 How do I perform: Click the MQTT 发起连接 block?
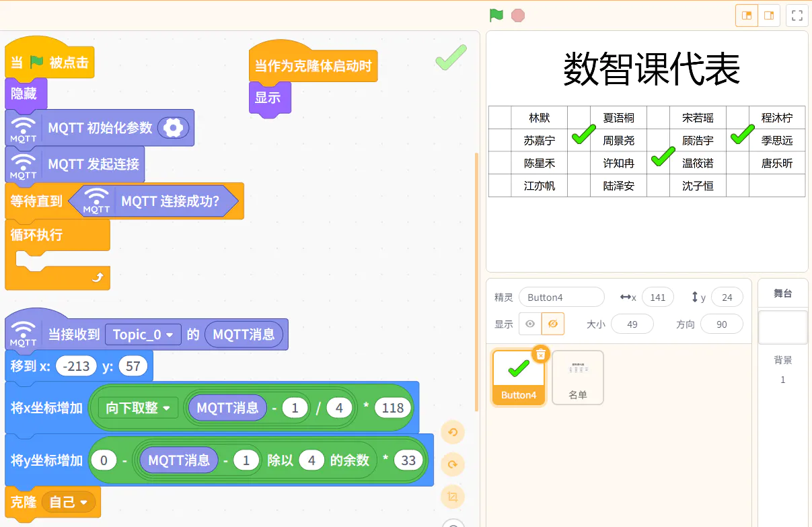(75, 164)
